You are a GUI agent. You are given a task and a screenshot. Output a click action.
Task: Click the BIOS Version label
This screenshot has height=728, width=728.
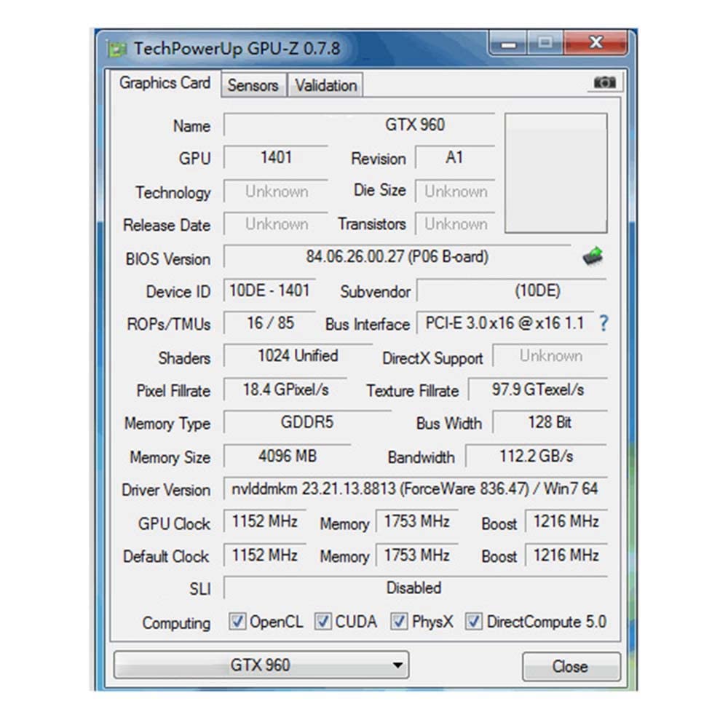[x=167, y=258]
